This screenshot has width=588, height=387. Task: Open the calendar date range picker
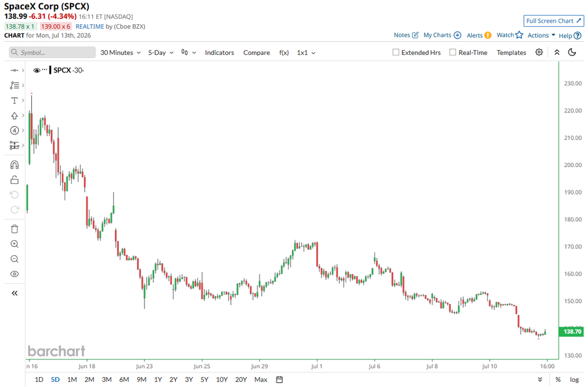tap(280, 380)
